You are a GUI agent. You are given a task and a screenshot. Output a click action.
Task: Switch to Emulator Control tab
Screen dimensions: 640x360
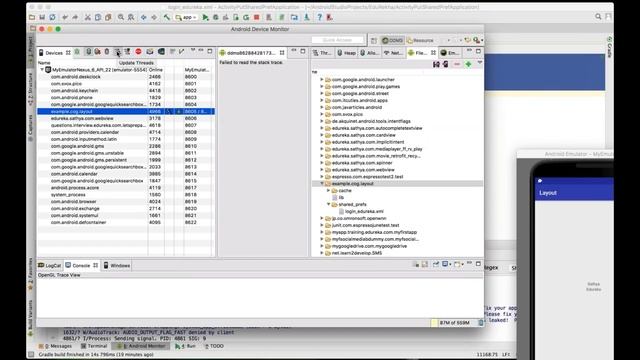[x=450, y=53]
